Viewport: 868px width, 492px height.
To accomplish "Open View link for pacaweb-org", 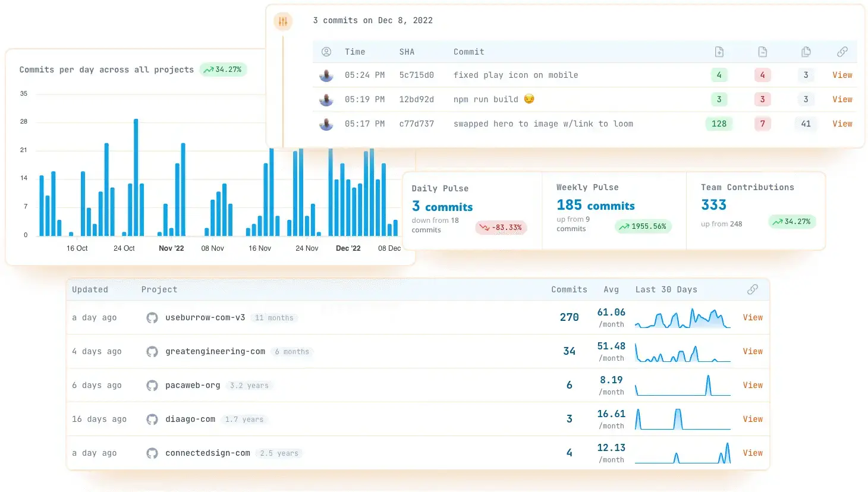I will pyautogui.click(x=753, y=385).
